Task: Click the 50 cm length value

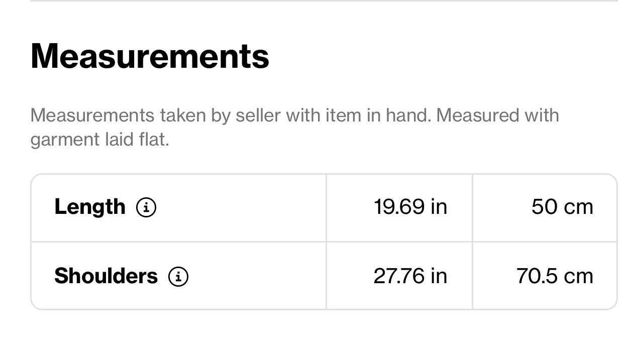Action: 563,207
